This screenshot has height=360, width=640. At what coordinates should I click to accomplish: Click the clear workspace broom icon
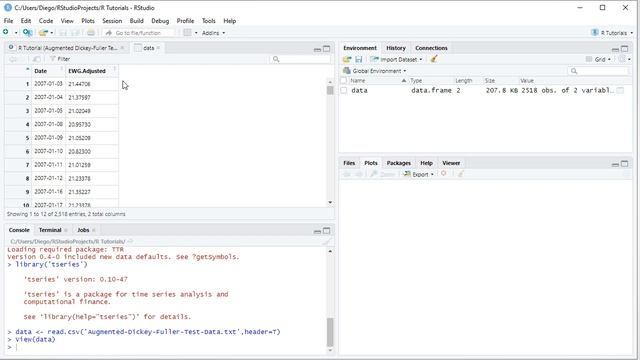coord(434,59)
